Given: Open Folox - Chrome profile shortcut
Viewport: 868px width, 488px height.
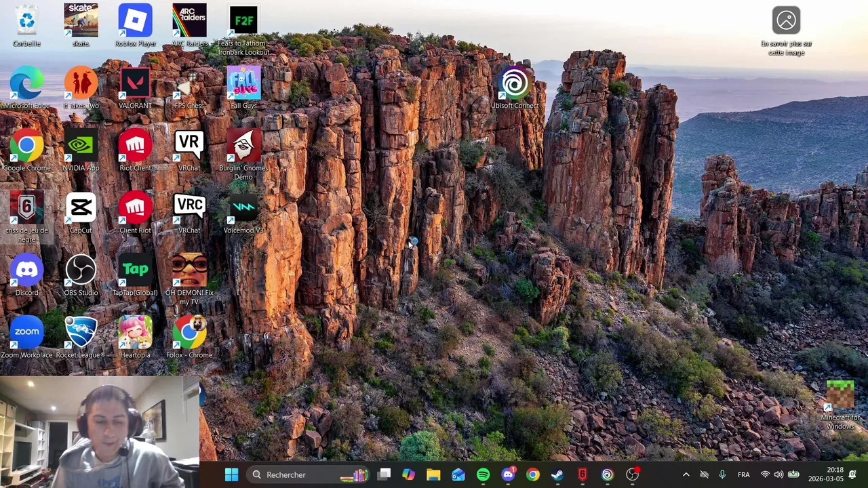Looking at the screenshot, I should 189,338.
